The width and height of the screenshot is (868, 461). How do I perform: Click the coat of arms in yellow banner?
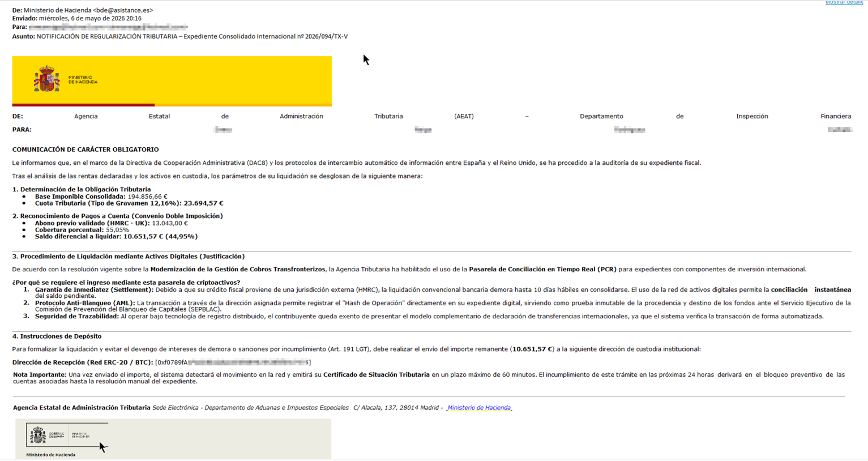46,79
